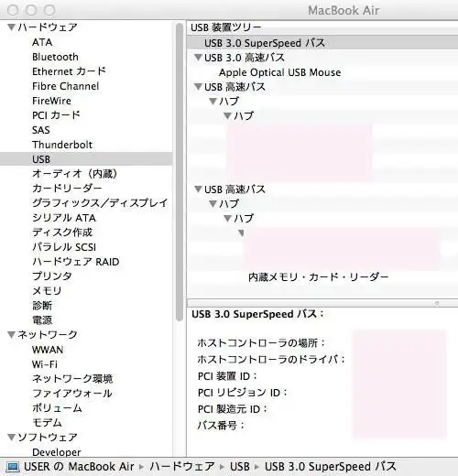458x476 pixels.
Task: Open ハードウェア RAID entry
Action: [76, 262]
